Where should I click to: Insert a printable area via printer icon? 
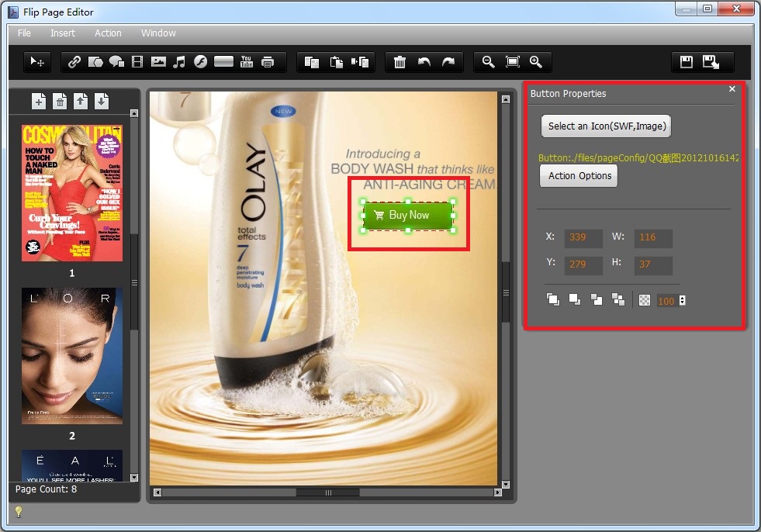268,62
